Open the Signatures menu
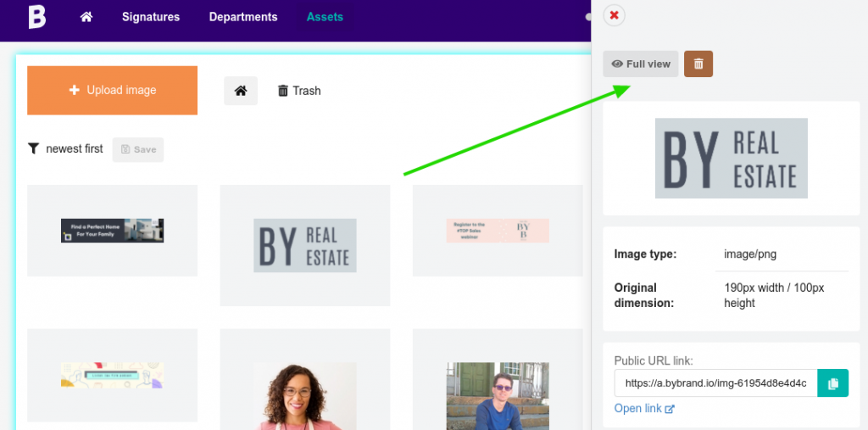 pyautogui.click(x=151, y=17)
